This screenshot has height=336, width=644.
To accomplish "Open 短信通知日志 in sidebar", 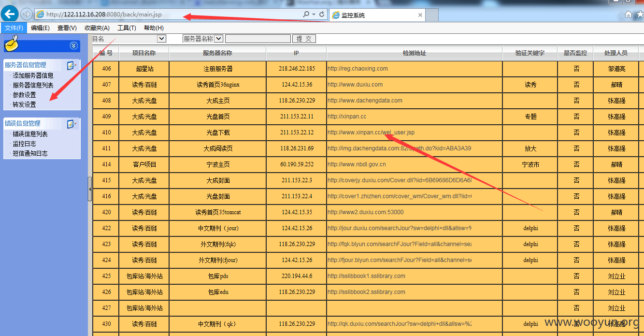I will click(x=30, y=153).
